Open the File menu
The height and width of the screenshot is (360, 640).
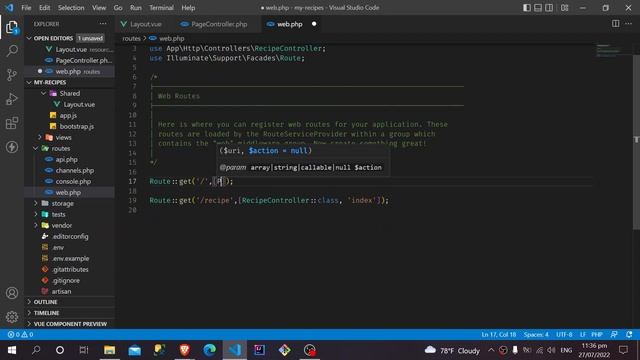tap(26, 8)
